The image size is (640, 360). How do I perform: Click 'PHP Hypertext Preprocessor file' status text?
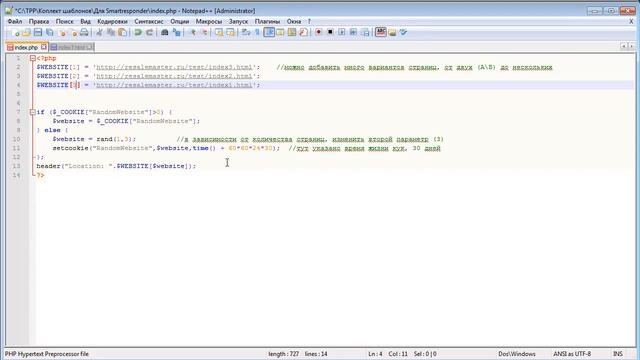tap(47, 354)
